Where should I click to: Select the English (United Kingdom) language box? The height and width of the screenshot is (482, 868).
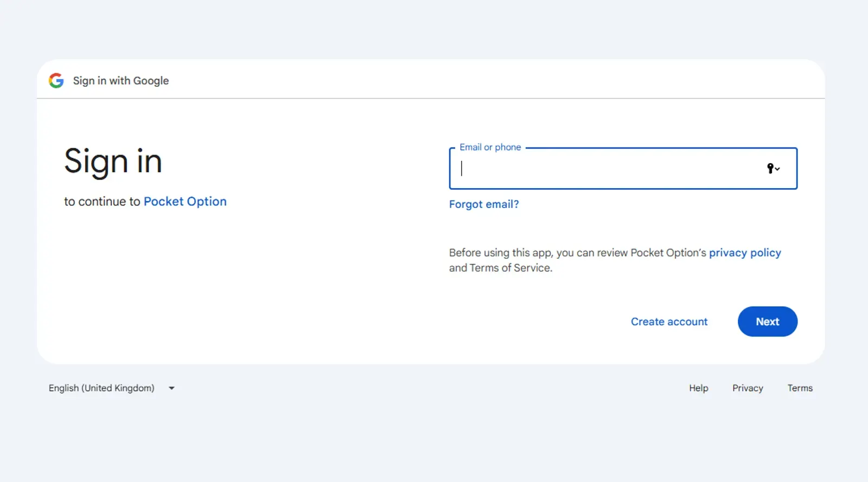point(101,388)
